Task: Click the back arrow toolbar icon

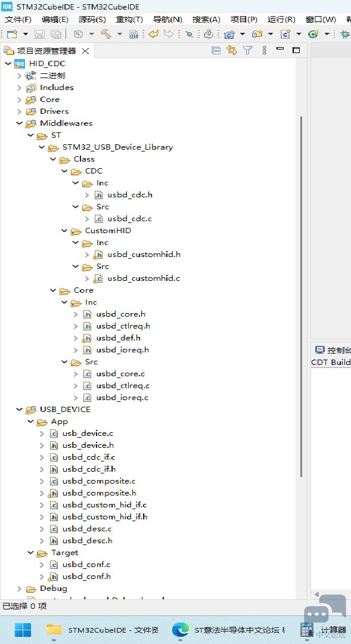Action: point(154,34)
